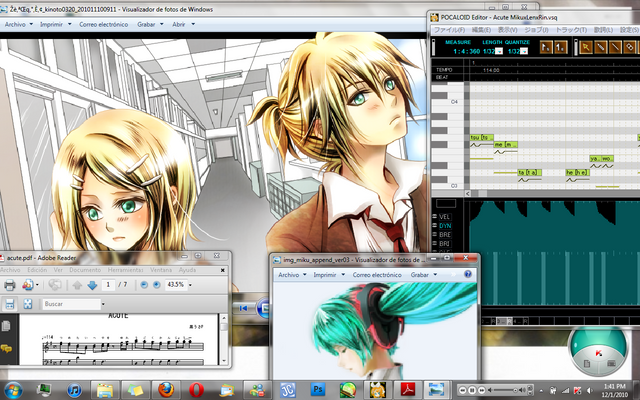Screen dimensions: 640x400
Task: Select VEL control parameter
Action: click(444, 217)
